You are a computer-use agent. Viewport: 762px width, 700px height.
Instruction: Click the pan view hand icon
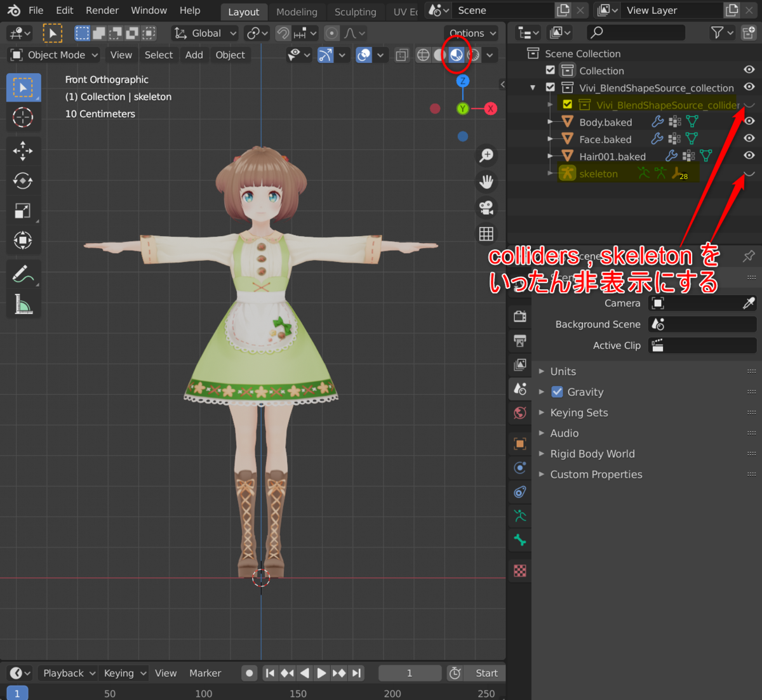point(486,182)
